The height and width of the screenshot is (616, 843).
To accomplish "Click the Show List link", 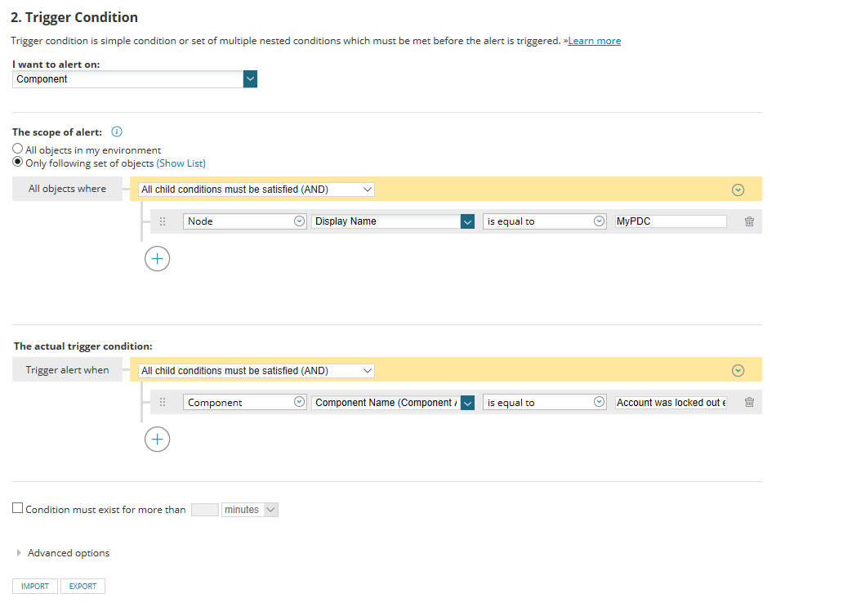I will click(x=181, y=163).
